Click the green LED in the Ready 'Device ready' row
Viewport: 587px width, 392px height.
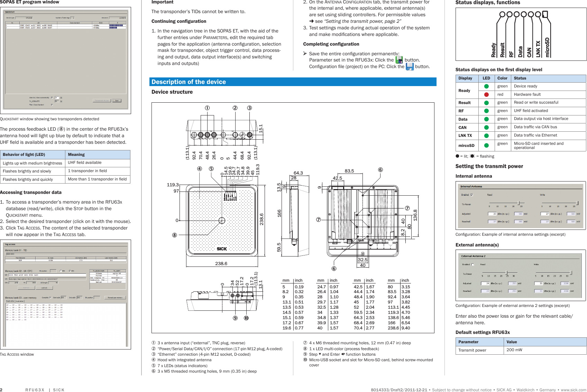(486, 86)
